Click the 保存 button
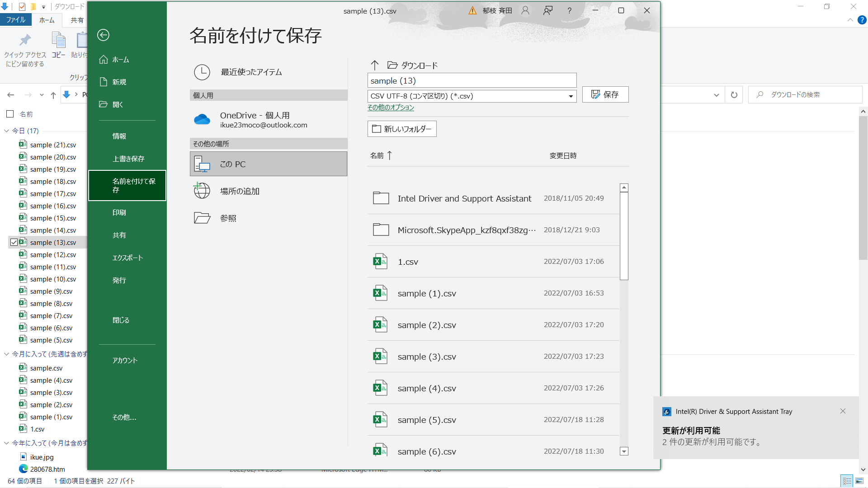 click(605, 94)
